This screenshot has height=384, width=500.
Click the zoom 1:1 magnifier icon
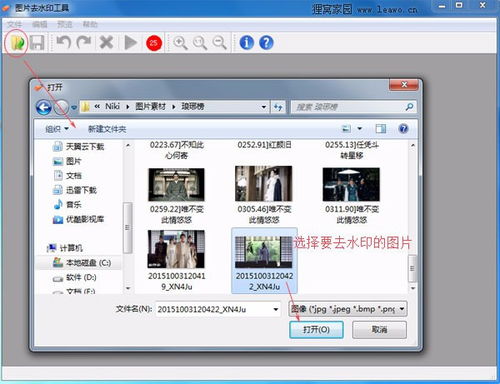200,43
